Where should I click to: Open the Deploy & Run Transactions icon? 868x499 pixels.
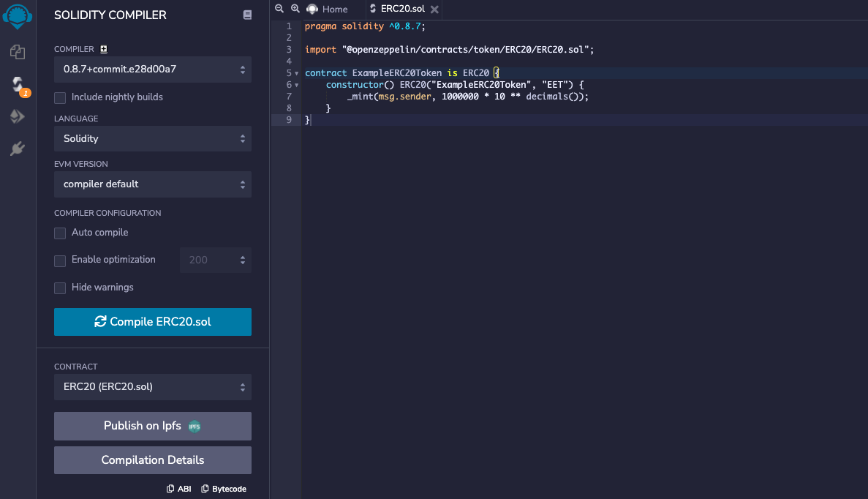17,116
